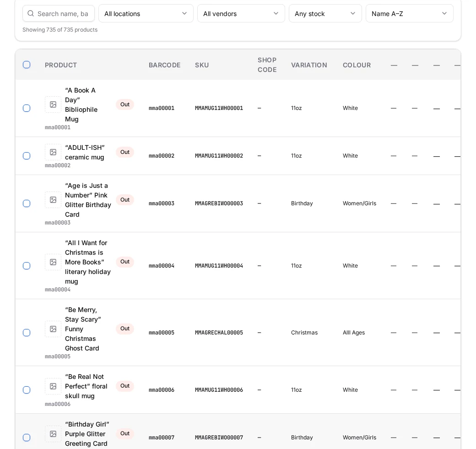This screenshot has height=449, width=476.
Task: Click SKU MMAMUG11WH00004
Action: coord(219,266)
